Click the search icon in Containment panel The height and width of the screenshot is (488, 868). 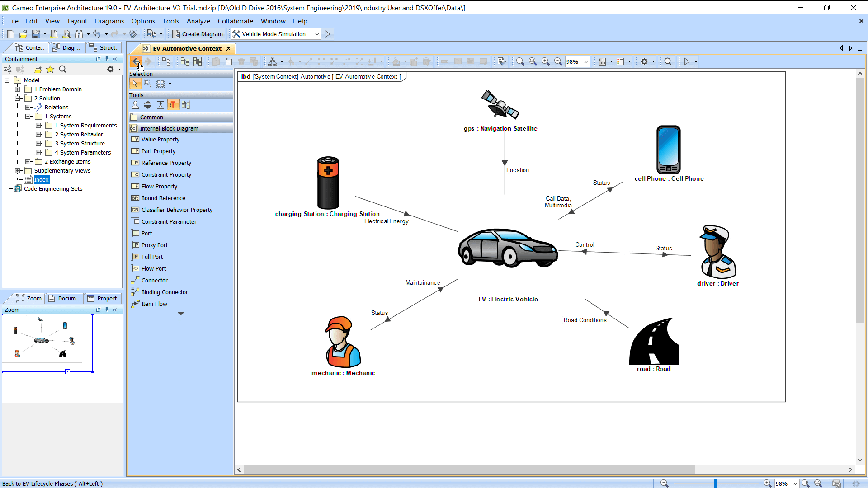click(x=63, y=69)
